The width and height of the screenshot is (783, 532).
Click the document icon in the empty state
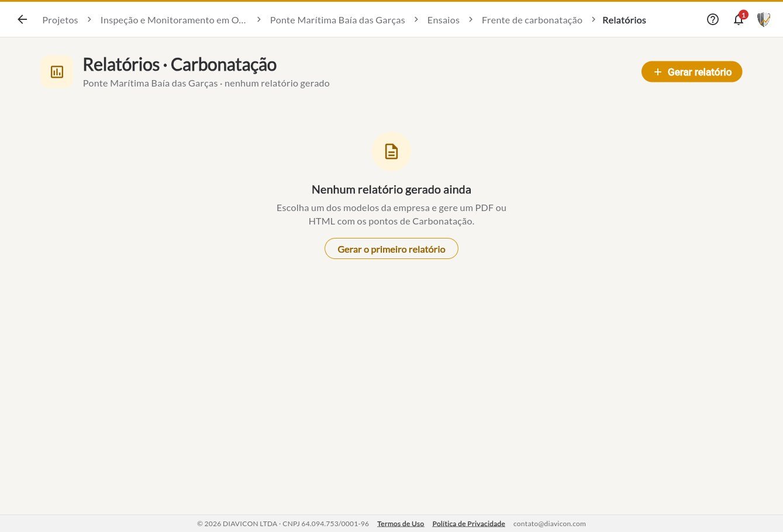[391, 151]
